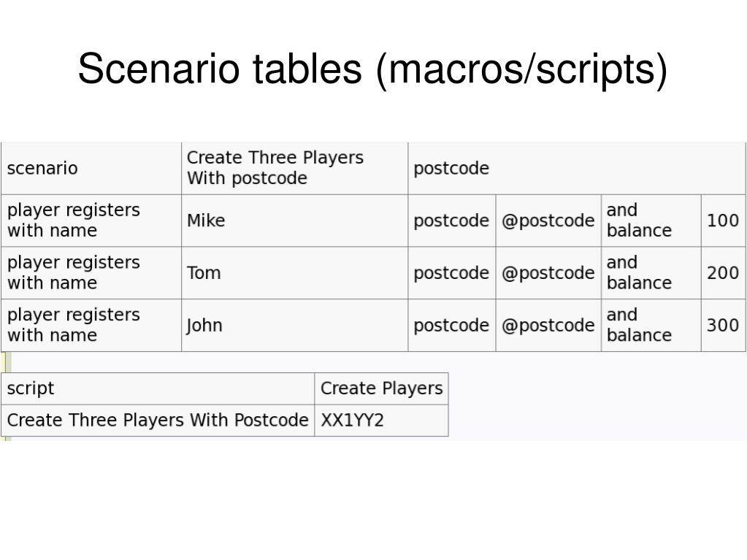Click @postcode cell in John's row
Viewport: 747px width, 560px height.
548,325
